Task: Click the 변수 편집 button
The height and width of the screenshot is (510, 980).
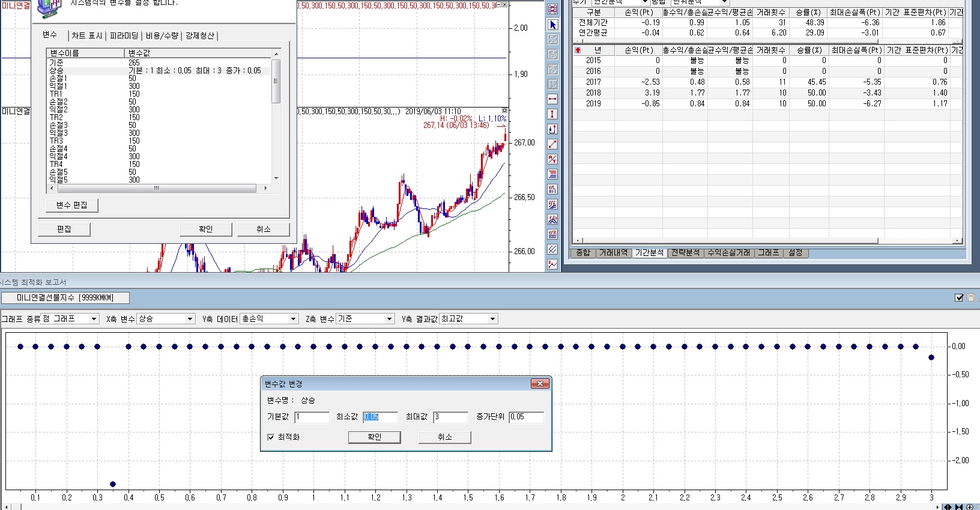Action: pos(72,205)
